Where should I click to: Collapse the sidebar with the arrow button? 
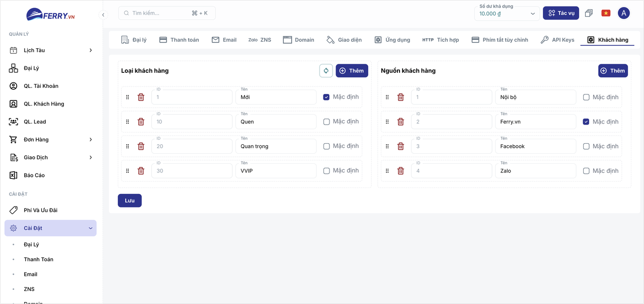click(103, 15)
